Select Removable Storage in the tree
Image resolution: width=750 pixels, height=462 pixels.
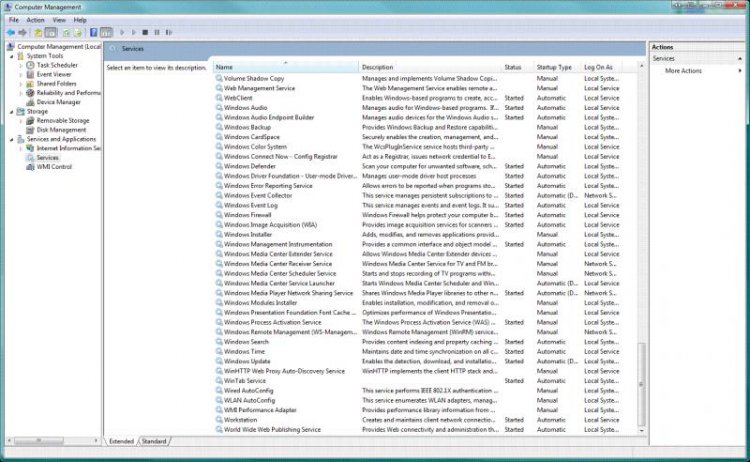[x=63, y=121]
